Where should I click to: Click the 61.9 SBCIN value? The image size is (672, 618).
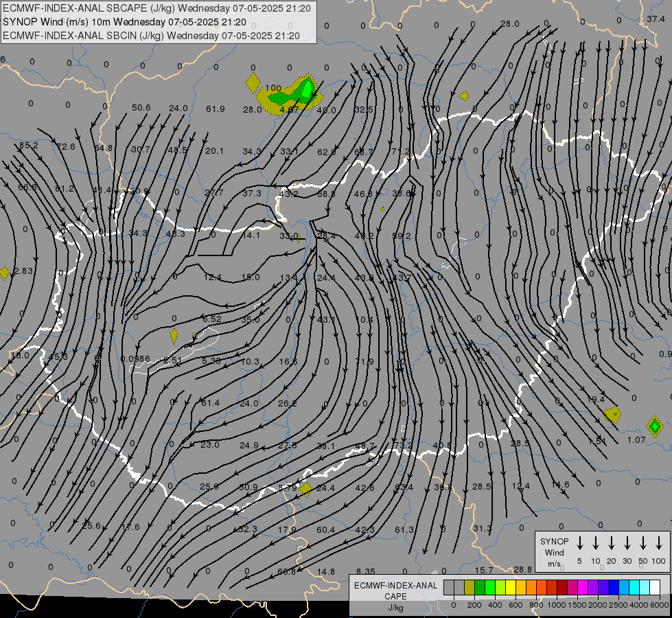215,109
